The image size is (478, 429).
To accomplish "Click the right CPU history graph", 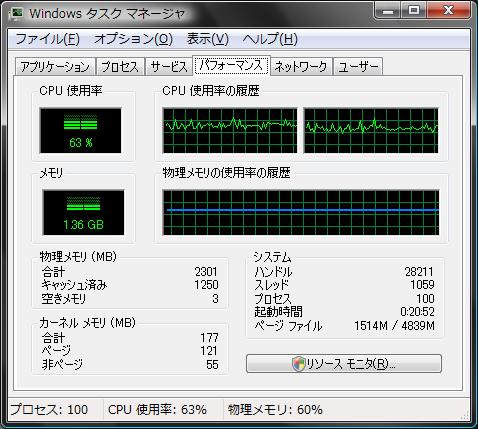I will (371, 130).
